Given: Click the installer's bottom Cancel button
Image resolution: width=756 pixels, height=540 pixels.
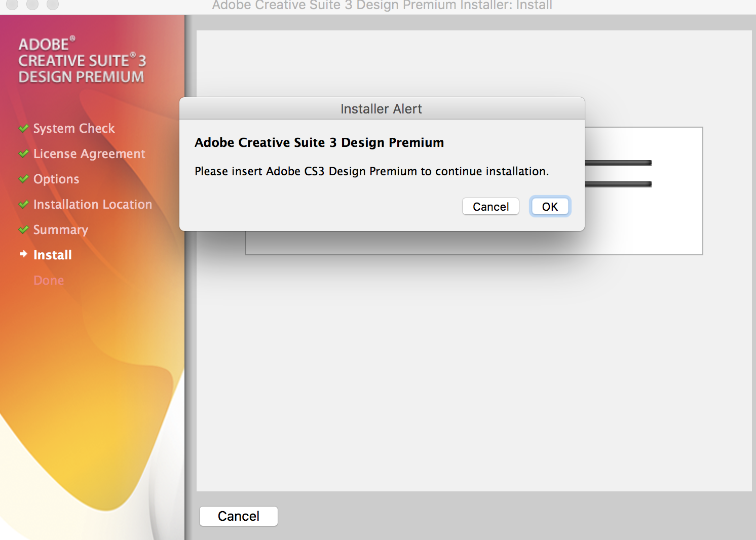Looking at the screenshot, I should click(x=239, y=516).
